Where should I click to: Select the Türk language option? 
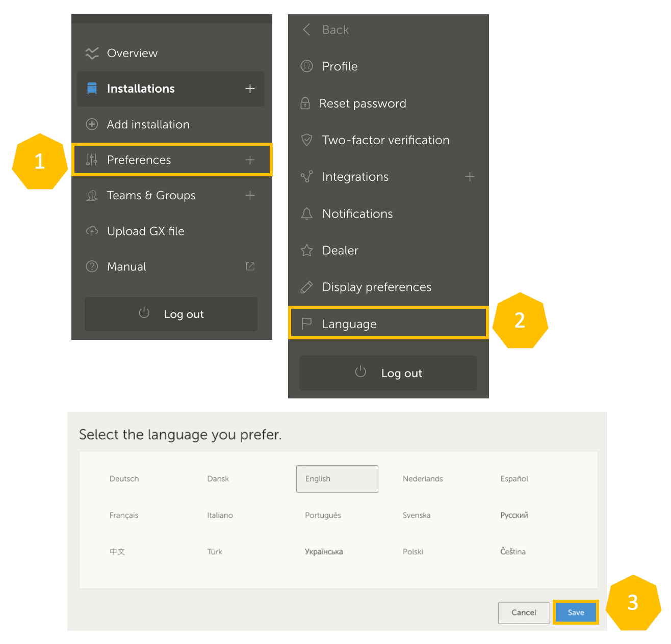tap(215, 551)
